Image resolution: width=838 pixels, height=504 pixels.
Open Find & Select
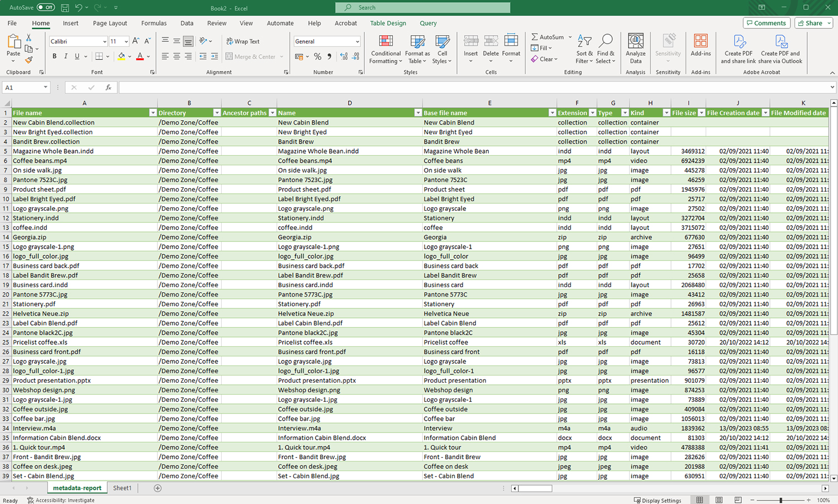tap(606, 49)
